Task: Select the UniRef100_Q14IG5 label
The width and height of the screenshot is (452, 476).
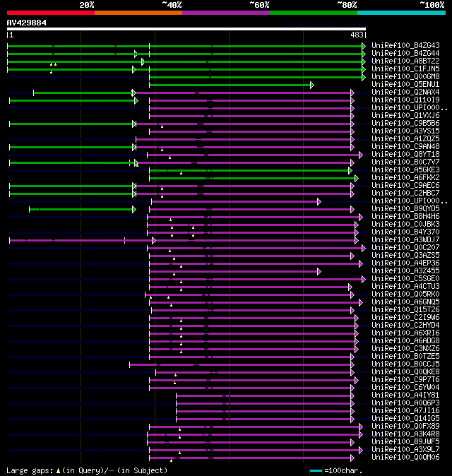Action: click(405, 419)
